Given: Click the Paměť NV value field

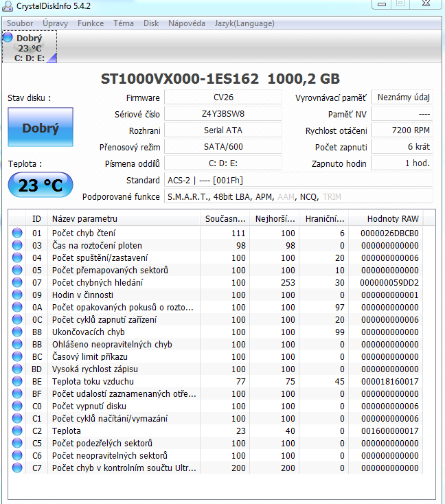Looking at the screenshot, I should click(x=402, y=114).
